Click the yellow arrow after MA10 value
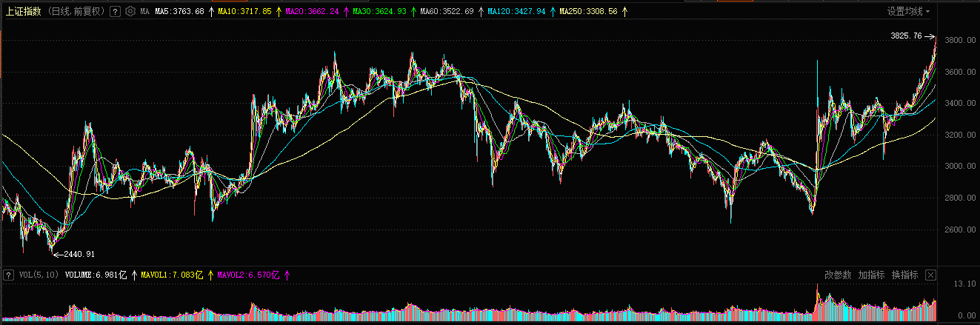 tap(278, 12)
